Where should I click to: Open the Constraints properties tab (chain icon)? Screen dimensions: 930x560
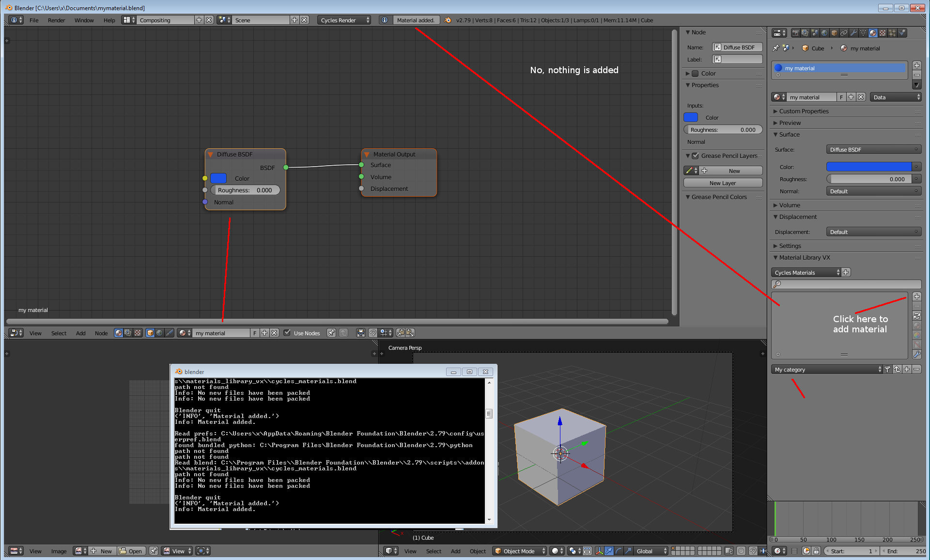pos(844,33)
